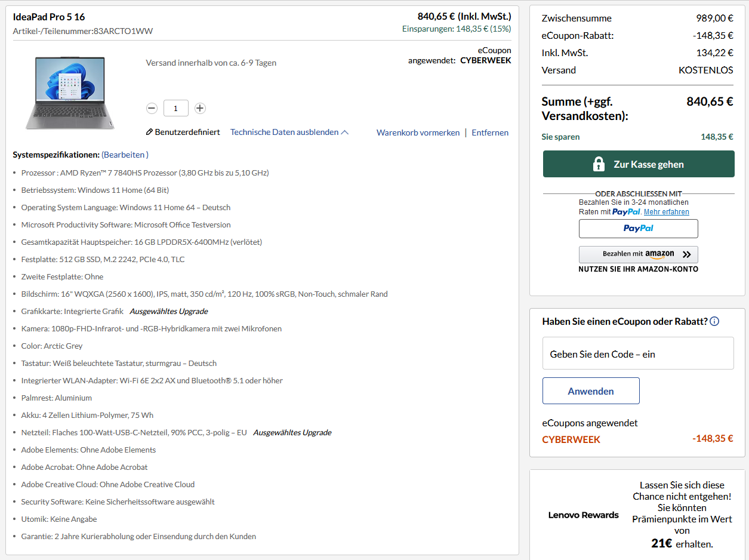The image size is (749, 560).
Task: Select the Akku 4 Zellen Lithium-Polymer line
Action: click(87, 415)
